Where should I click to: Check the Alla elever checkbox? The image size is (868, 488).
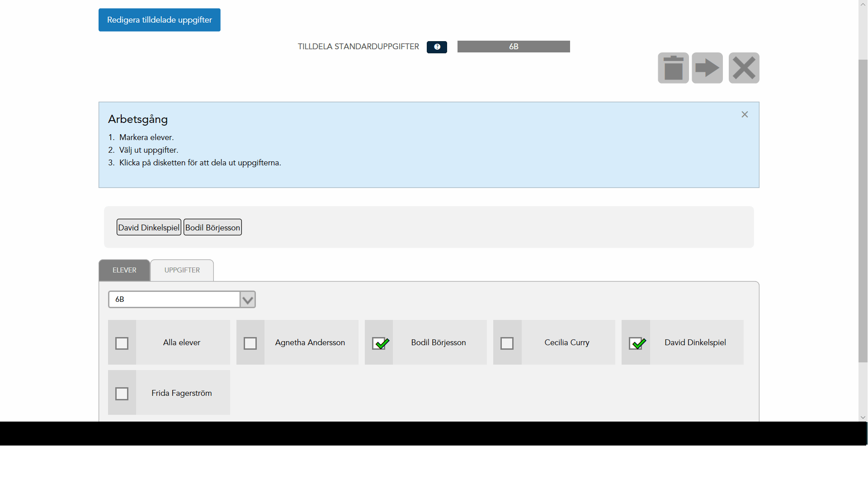pyautogui.click(x=122, y=343)
